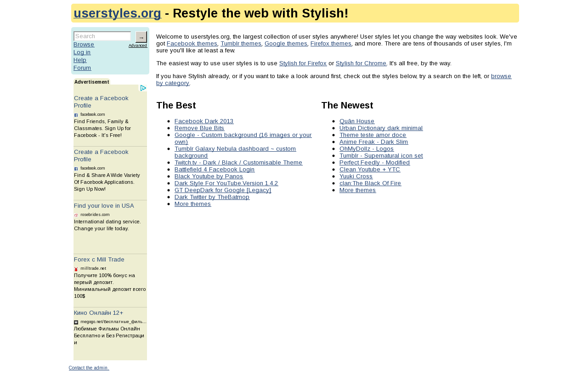Open Google - Custom background style

point(243,138)
